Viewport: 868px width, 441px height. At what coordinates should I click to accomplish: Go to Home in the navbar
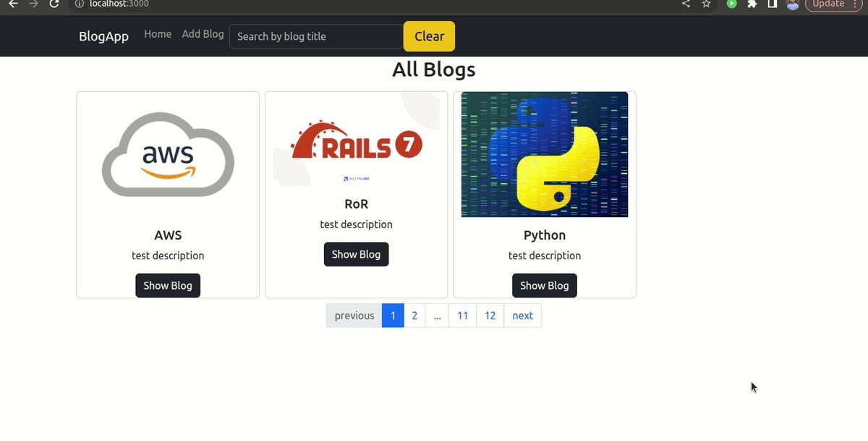158,34
